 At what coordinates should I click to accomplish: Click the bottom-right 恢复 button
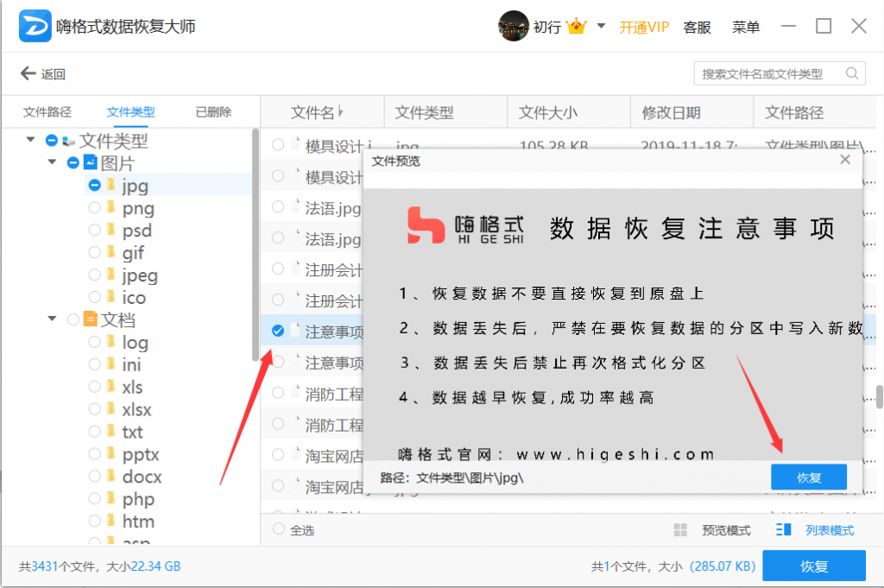click(814, 566)
